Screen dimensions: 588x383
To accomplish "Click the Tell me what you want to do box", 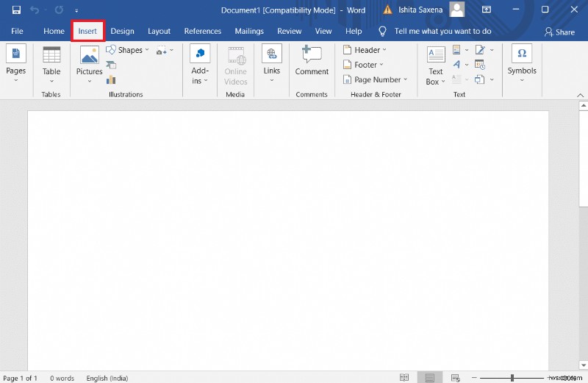I will pyautogui.click(x=435, y=31).
